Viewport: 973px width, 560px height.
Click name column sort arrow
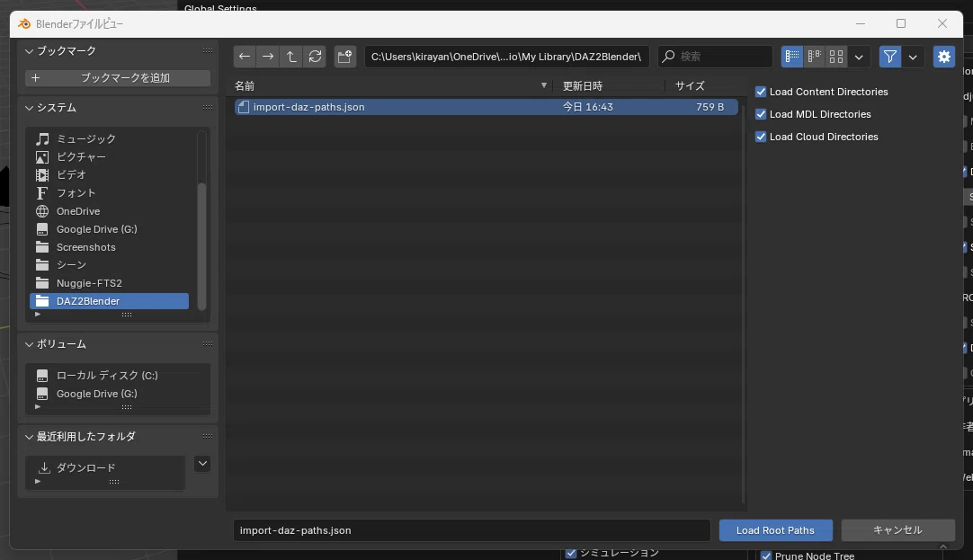tap(543, 85)
